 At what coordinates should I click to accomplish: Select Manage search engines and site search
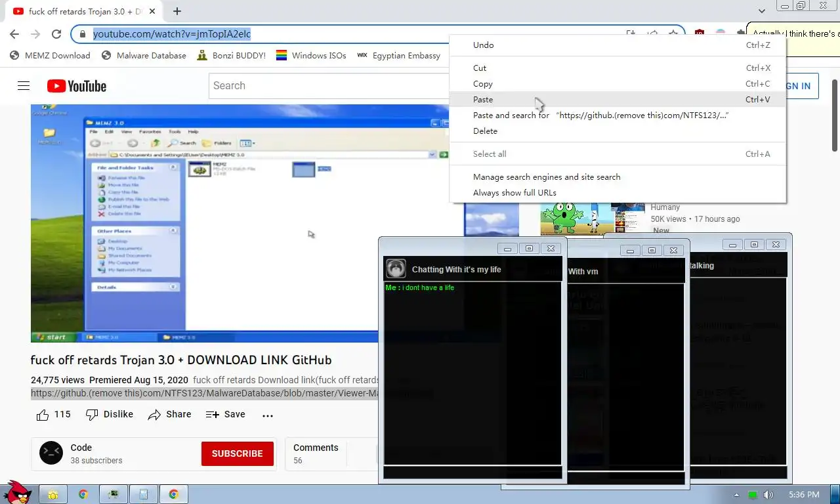click(618, 177)
